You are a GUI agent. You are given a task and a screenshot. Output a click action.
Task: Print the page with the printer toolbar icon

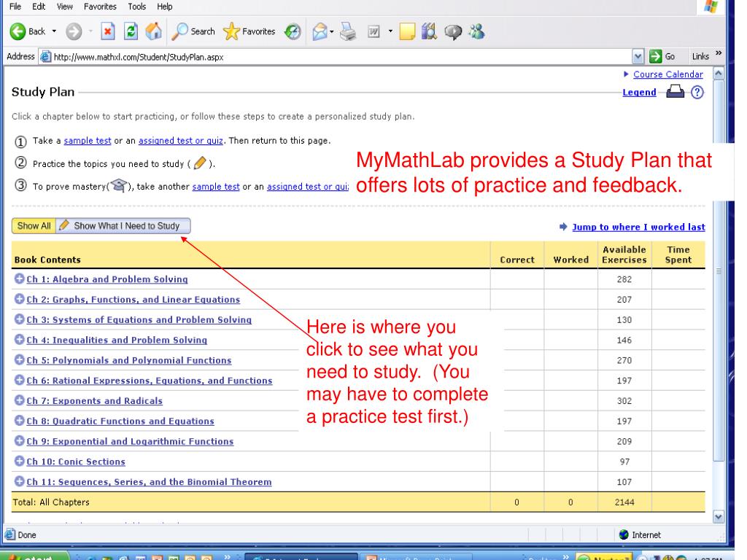pos(348,31)
